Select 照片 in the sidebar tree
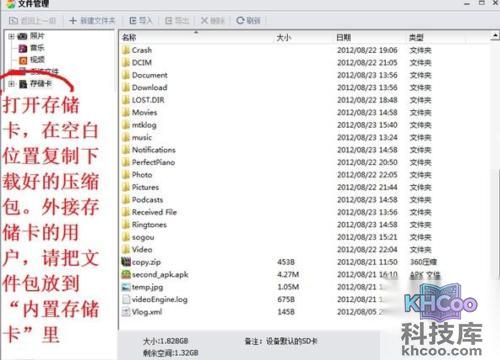 pos(37,36)
